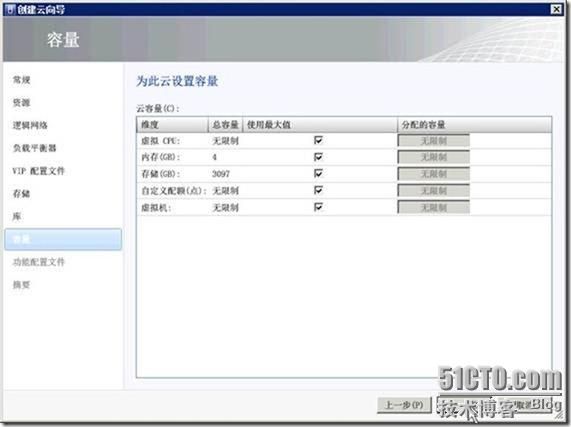Open the 功能配置文件 step
The width and height of the screenshot is (571, 427).
coord(39,262)
